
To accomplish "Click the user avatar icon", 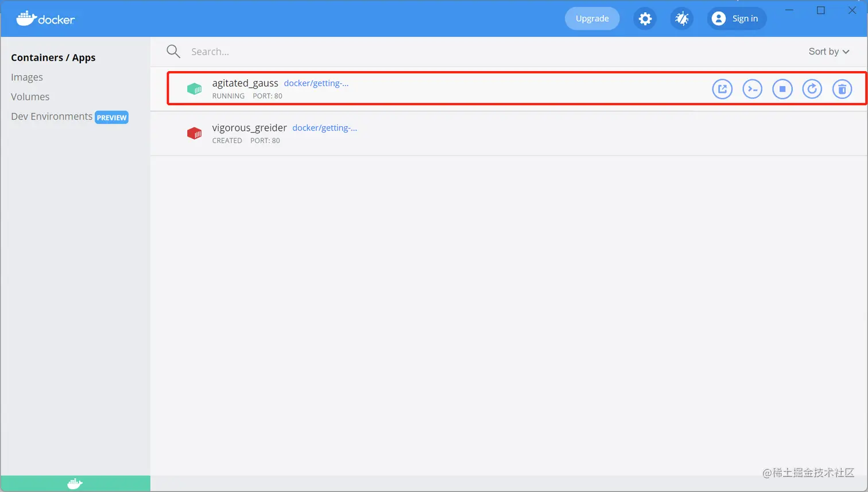I will coord(719,19).
